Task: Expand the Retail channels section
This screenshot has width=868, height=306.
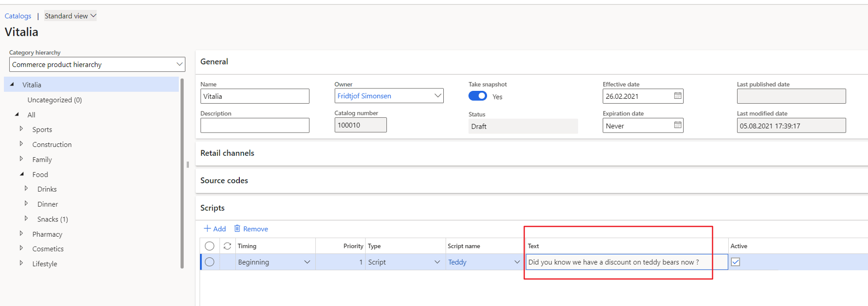Action: pos(227,153)
